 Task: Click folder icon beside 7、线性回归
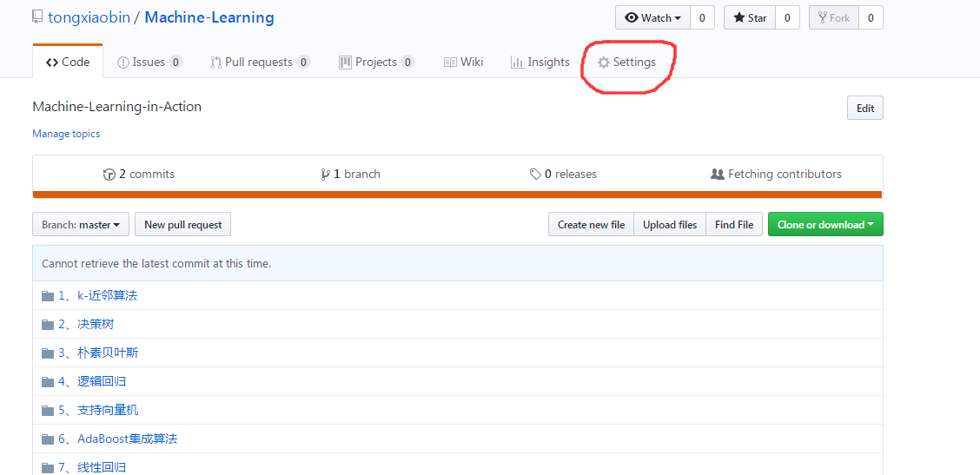pyautogui.click(x=48, y=467)
